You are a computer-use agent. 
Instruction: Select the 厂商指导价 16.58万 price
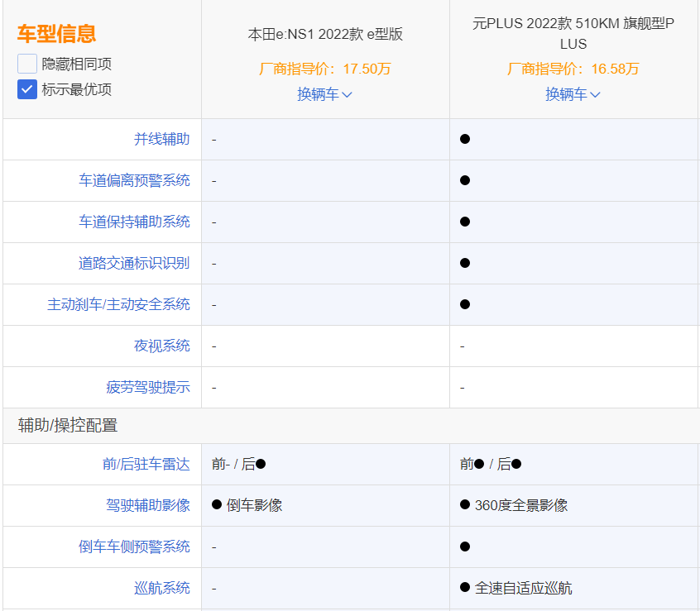[573, 69]
